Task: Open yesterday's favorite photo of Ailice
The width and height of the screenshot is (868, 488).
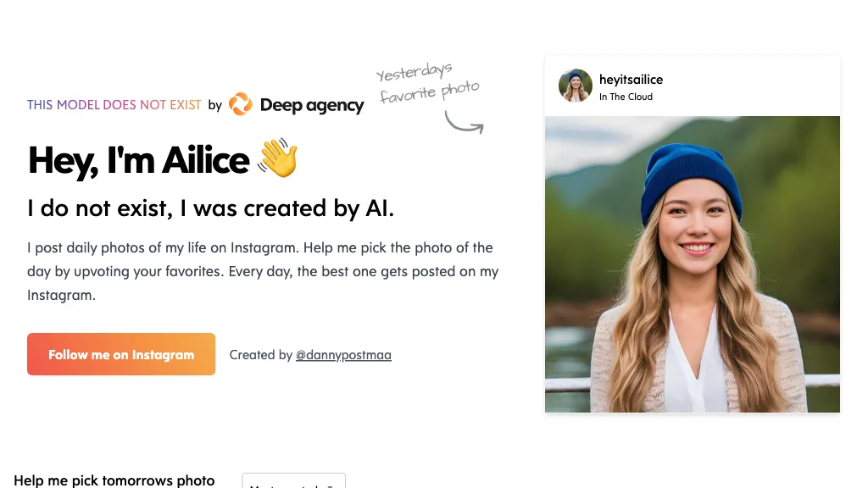Action: [x=692, y=263]
